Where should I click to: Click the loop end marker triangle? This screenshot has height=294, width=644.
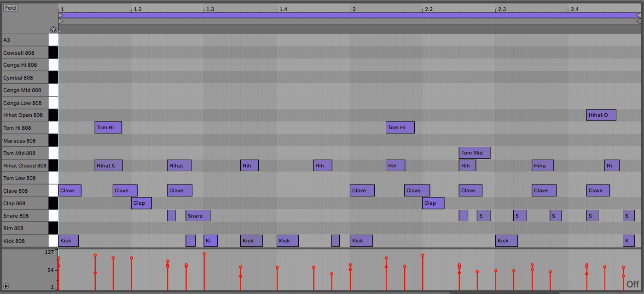click(x=638, y=15)
